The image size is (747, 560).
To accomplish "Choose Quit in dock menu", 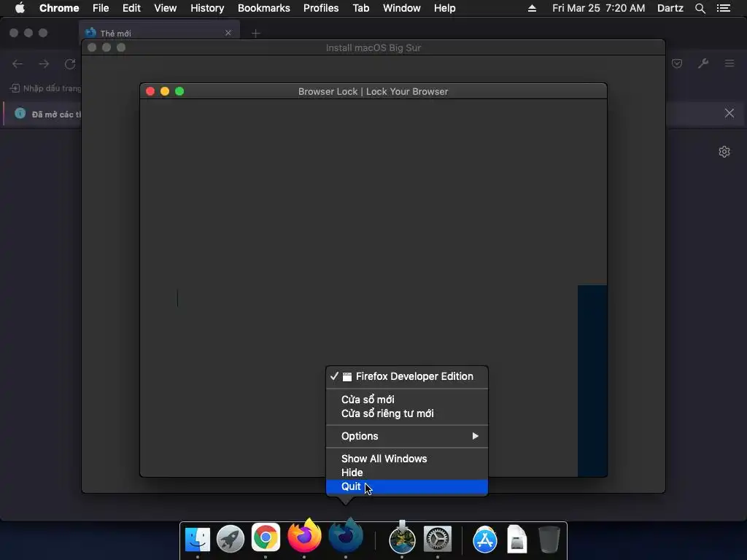I will pyautogui.click(x=407, y=486).
